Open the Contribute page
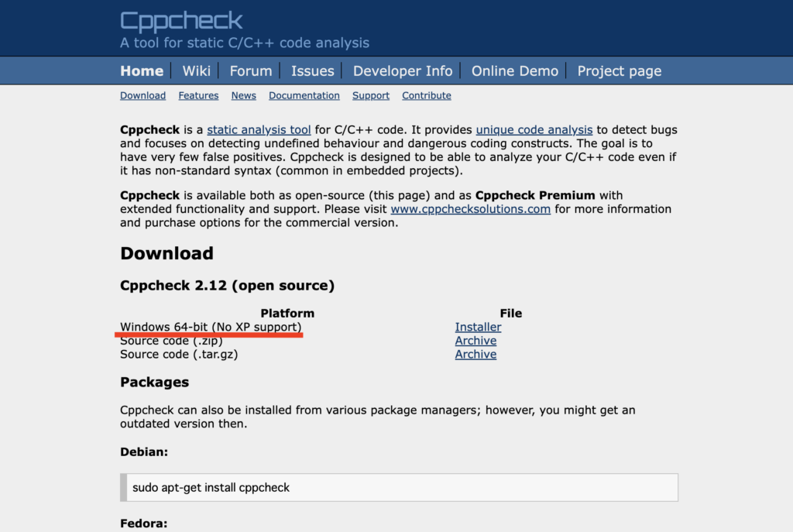This screenshot has height=532, width=793. pyautogui.click(x=426, y=95)
